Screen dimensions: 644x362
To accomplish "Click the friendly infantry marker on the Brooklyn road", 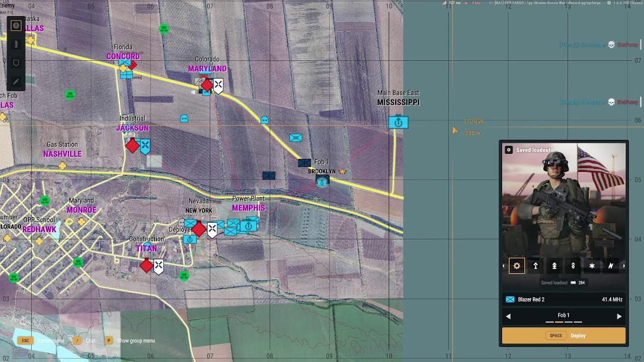I will [296, 138].
